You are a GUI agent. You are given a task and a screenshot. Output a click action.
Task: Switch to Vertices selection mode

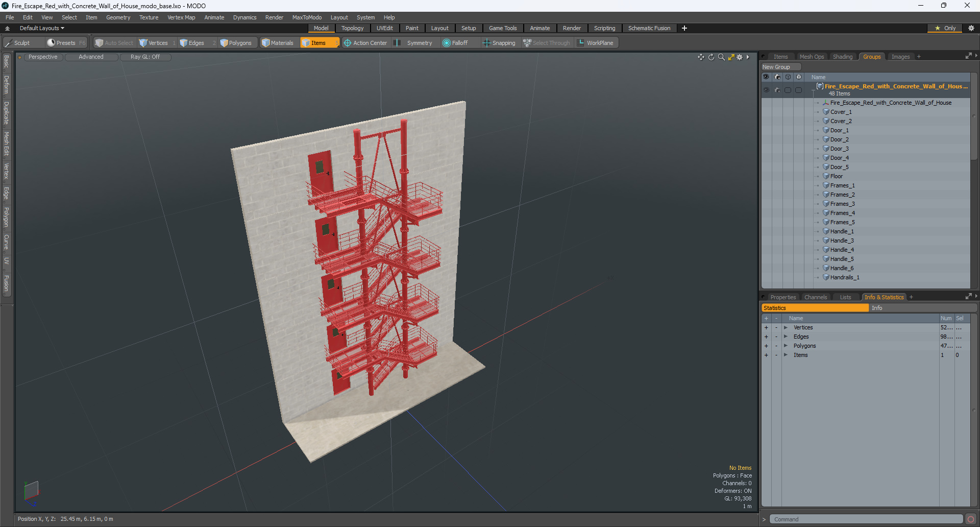tap(154, 43)
